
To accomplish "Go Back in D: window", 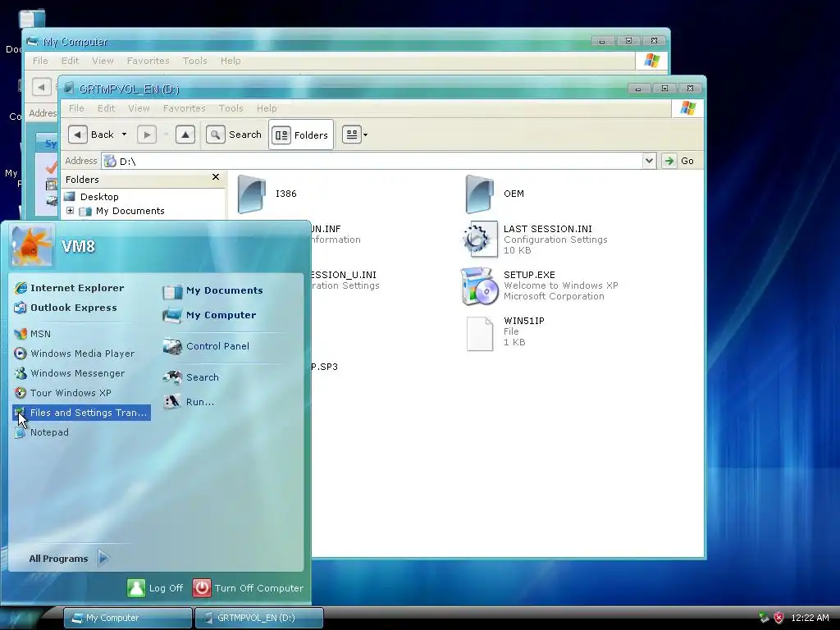I will pos(91,135).
